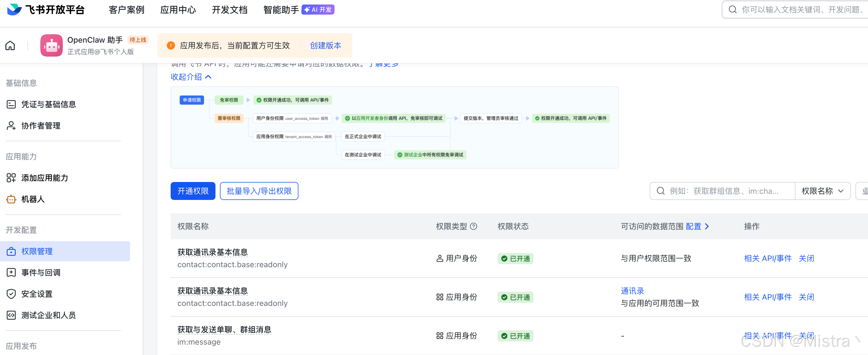Click the home icon in the sidebar
The height and width of the screenshot is (355, 868).
[x=10, y=45]
